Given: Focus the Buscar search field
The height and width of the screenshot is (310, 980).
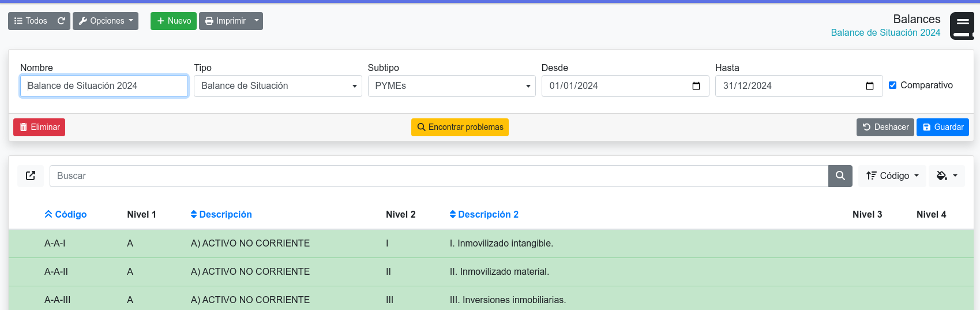Looking at the screenshot, I should click(x=439, y=176).
